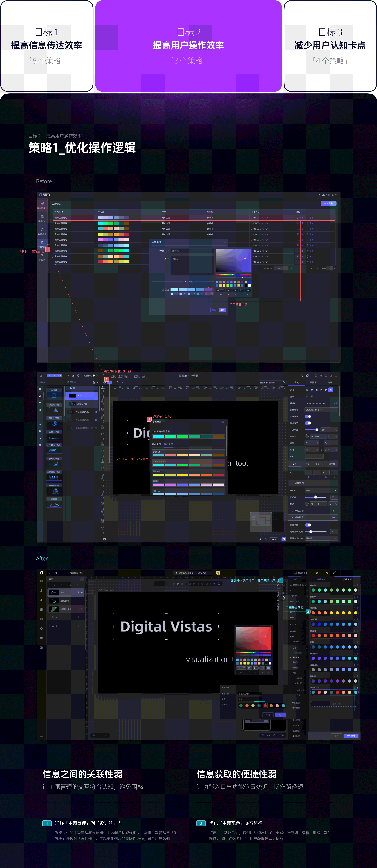Click edit pencil for 经典蓝 theme
This screenshot has height=868, width=377.
354,585
